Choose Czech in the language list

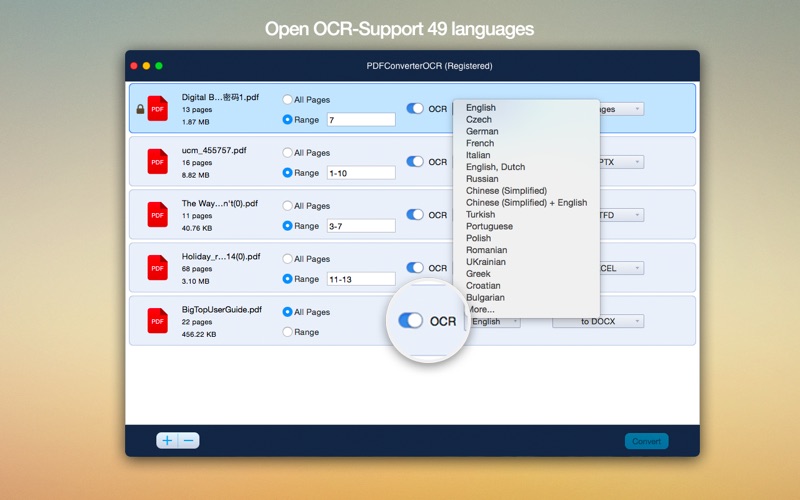[526, 119]
